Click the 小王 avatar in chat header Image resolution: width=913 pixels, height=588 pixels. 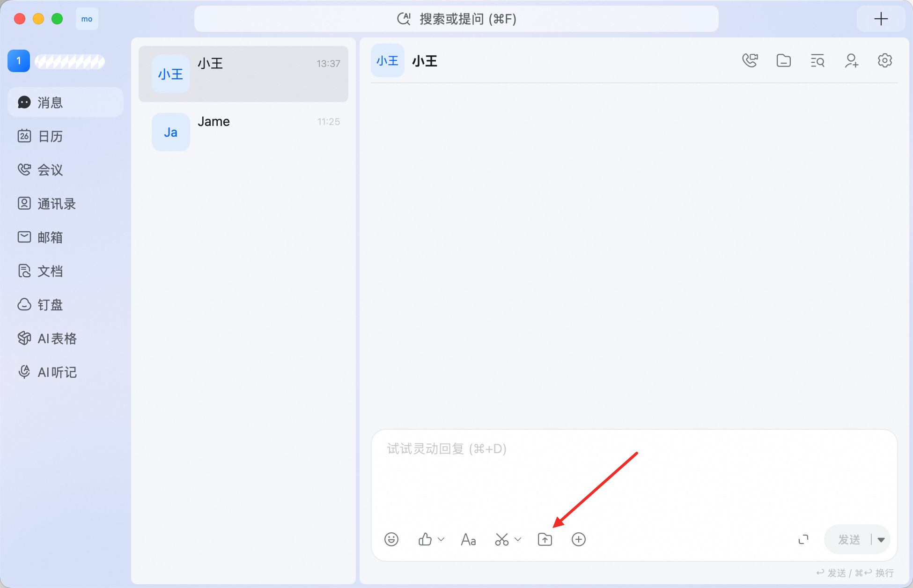[388, 61]
